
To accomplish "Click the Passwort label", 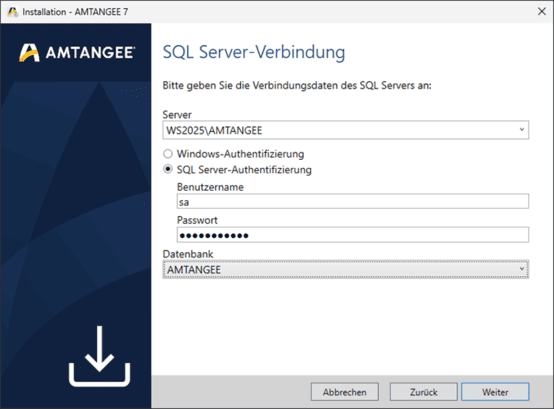I will coord(197,220).
